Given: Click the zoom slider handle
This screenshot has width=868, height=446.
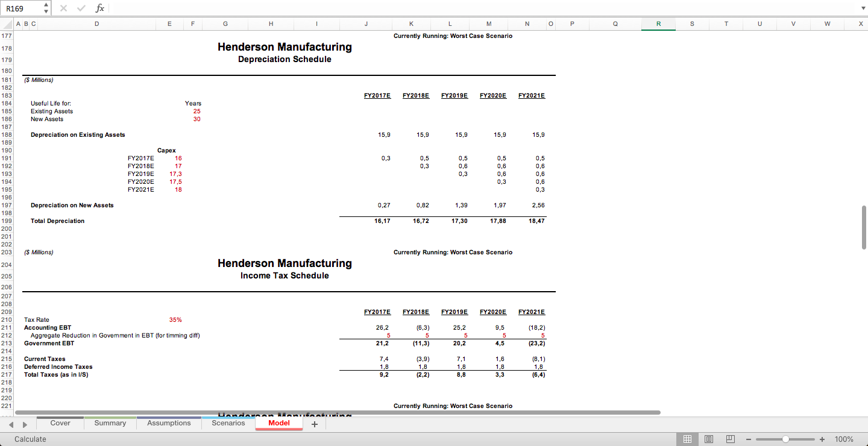Looking at the screenshot, I should [x=785, y=439].
